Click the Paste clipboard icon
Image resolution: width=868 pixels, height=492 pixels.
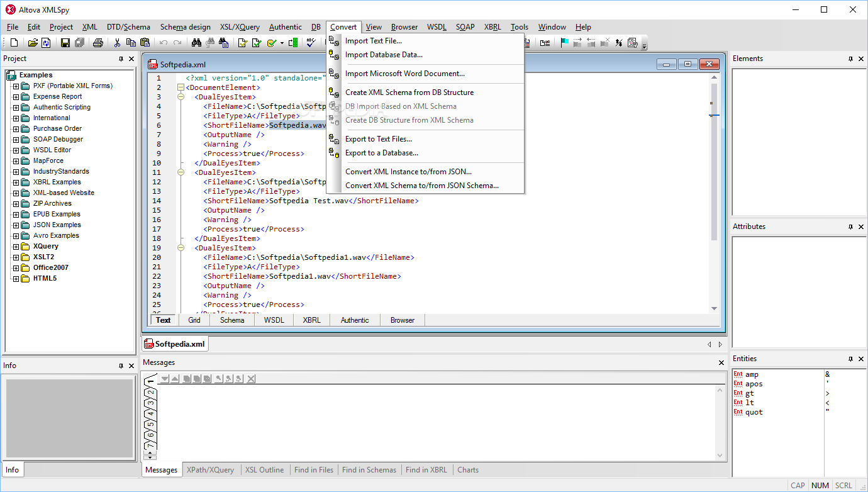[145, 43]
